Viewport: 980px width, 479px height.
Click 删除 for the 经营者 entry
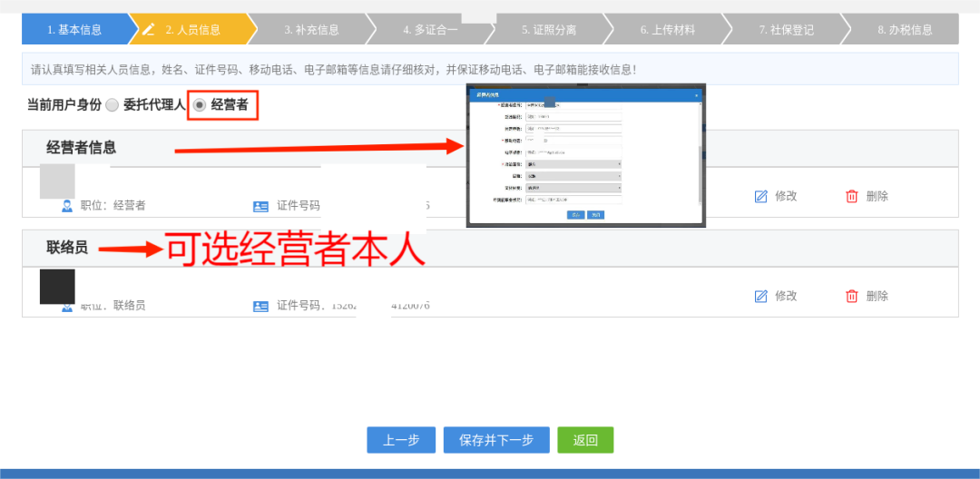(x=877, y=196)
